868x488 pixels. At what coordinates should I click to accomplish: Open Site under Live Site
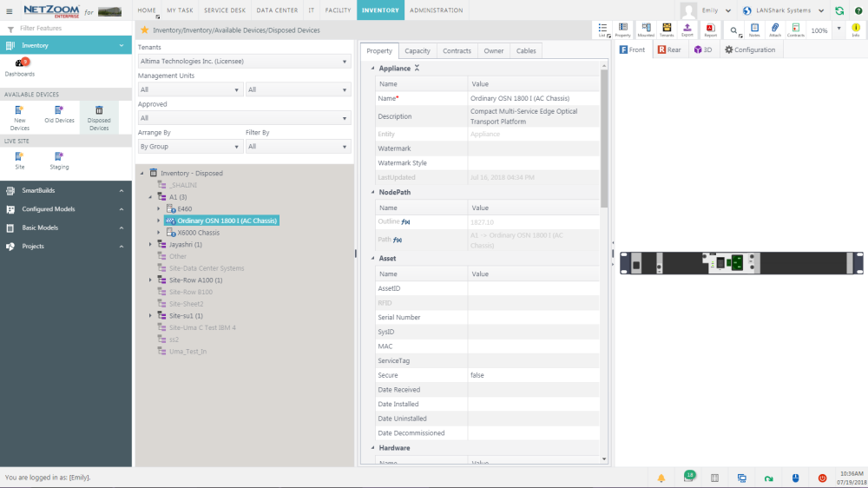tap(19, 160)
